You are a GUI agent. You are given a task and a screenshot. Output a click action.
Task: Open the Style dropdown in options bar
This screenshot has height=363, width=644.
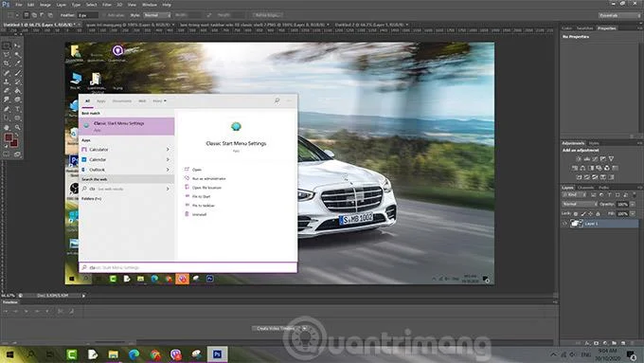point(157,15)
